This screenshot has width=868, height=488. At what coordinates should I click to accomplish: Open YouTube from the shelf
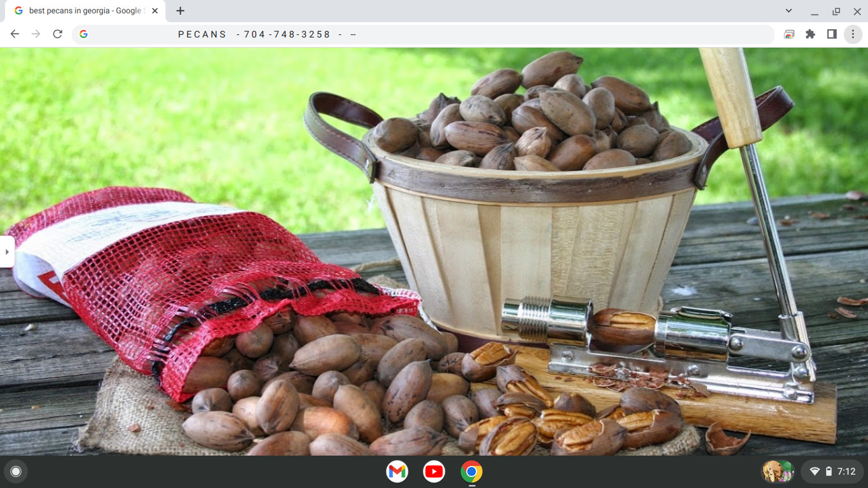[434, 471]
